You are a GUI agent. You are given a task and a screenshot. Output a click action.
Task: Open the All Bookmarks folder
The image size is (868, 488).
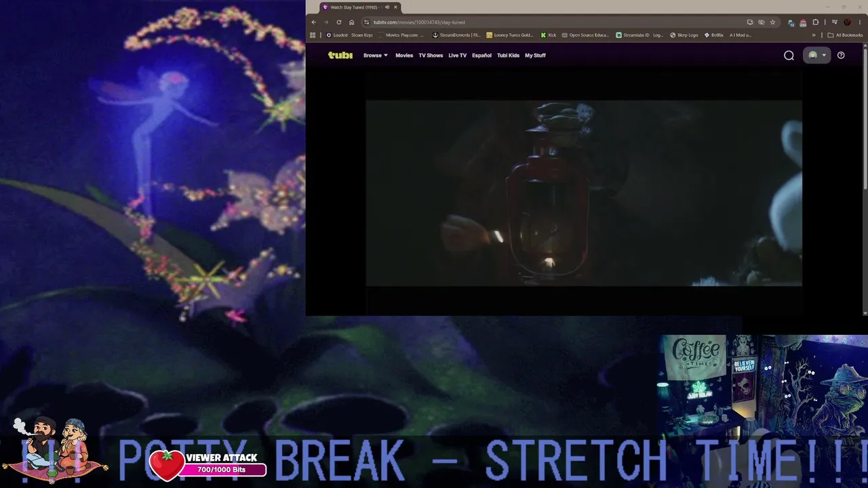tap(845, 35)
